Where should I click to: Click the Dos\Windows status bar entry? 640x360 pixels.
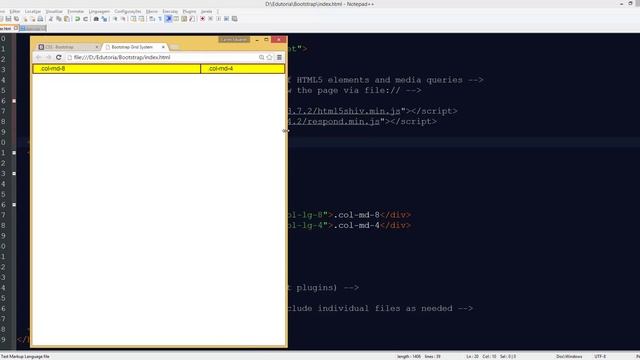[x=569, y=356]
